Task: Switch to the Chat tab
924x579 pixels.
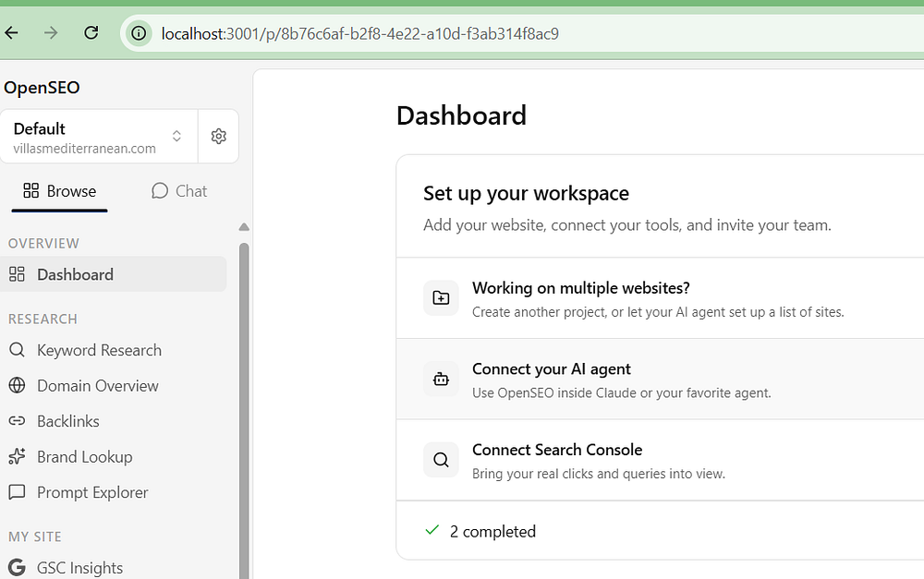Action: tap(179, 191)
